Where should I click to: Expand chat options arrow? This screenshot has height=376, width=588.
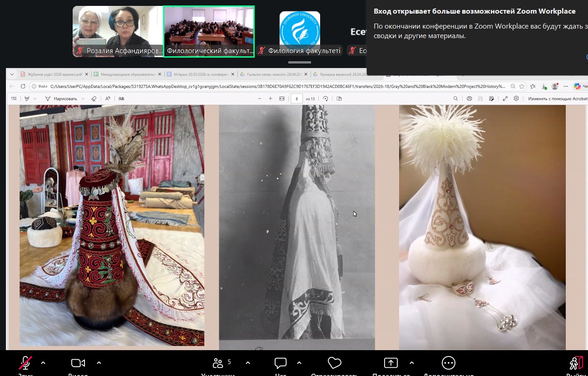pyautogui.click(x=299, y=363)
